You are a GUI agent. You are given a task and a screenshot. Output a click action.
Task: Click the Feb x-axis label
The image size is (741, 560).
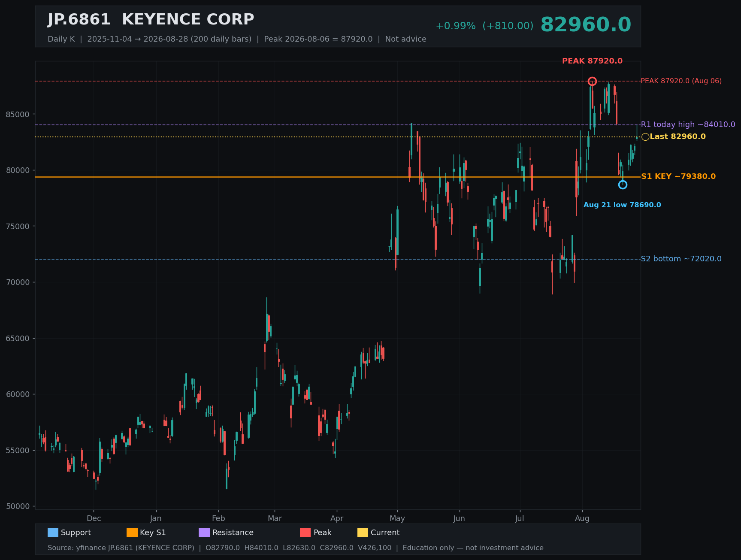point(218,518)
